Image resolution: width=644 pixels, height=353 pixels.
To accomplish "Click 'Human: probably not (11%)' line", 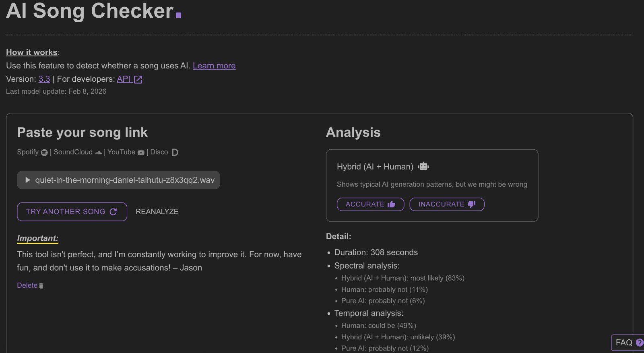I will coord(384,289).
